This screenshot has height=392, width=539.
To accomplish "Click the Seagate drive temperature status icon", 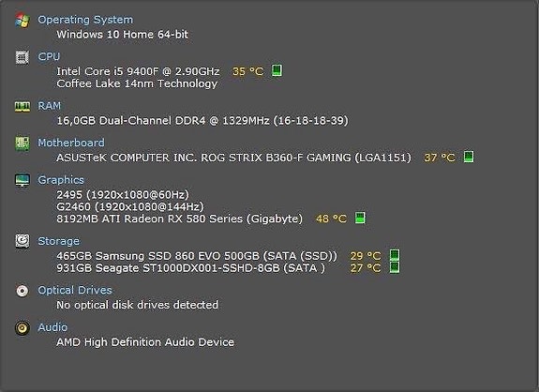I will point(395,267).
